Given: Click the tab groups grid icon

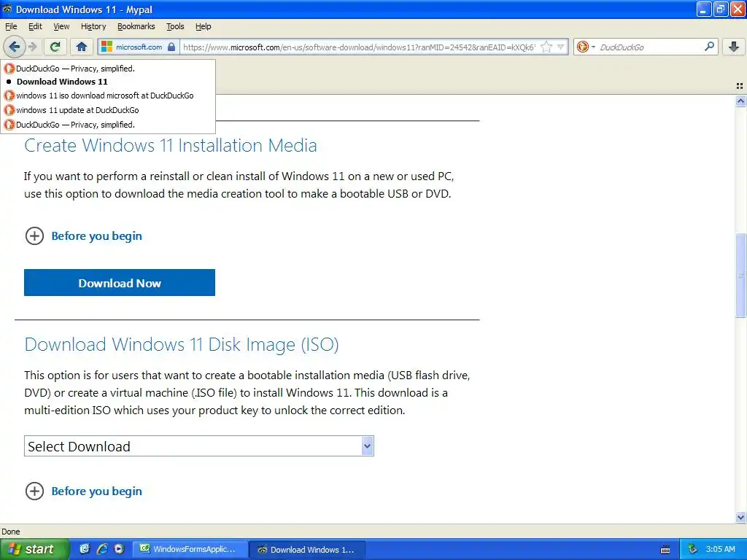Looking at the screenshot, I should click(740, 86).
